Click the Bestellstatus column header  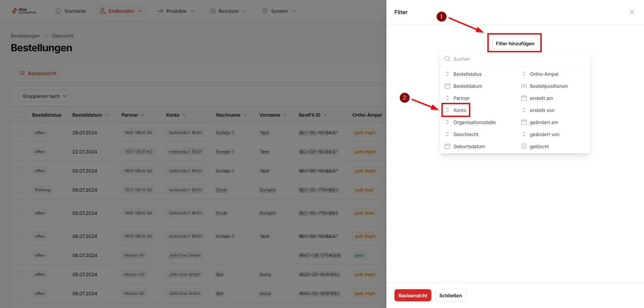point(47,115)
